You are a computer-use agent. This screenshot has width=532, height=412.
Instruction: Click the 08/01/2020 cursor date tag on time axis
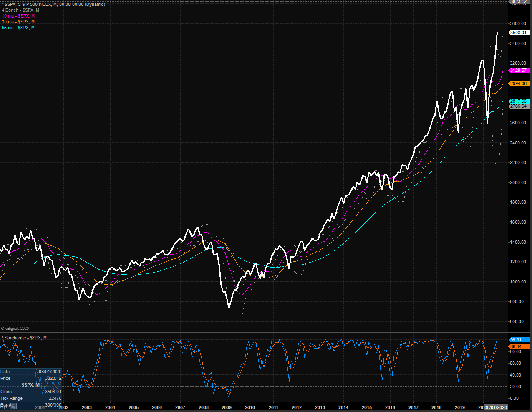point(496,407)
